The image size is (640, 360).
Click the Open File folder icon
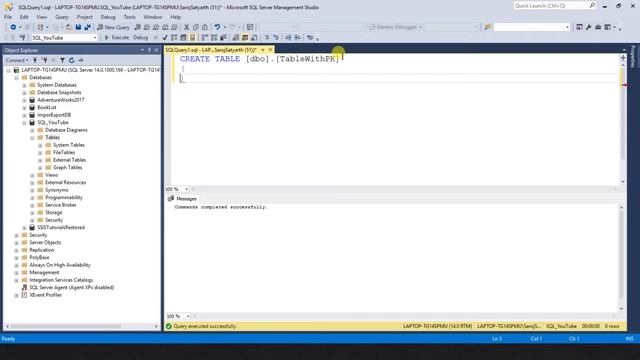pos(69,27)
